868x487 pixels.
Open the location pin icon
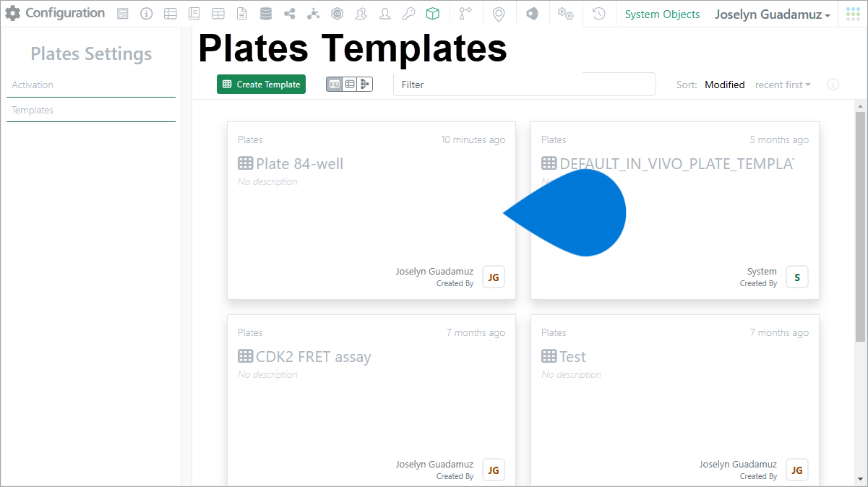pos(498,14)
